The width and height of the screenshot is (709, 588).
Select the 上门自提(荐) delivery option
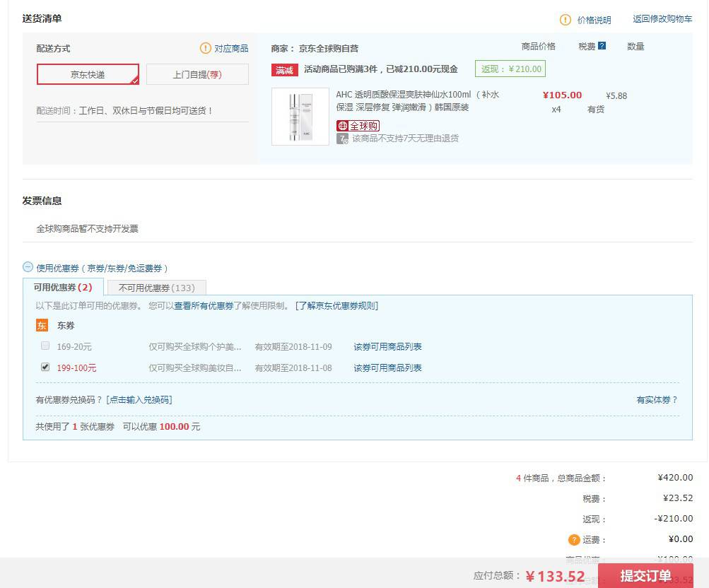197,73
